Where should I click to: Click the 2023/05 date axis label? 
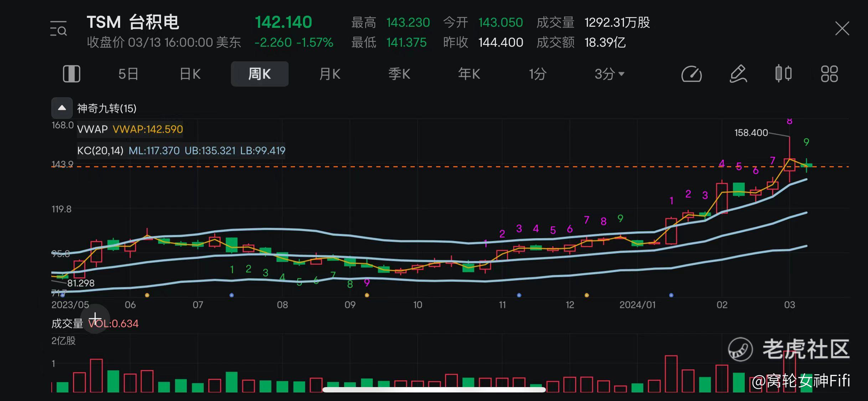tap(70, 305)
